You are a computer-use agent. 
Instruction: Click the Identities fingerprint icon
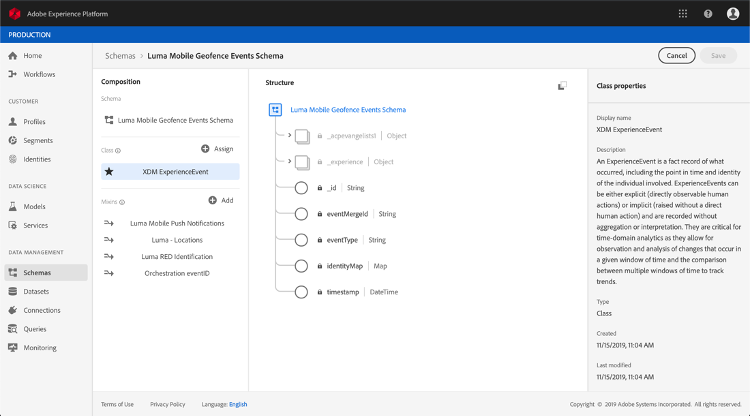point(13,159)
